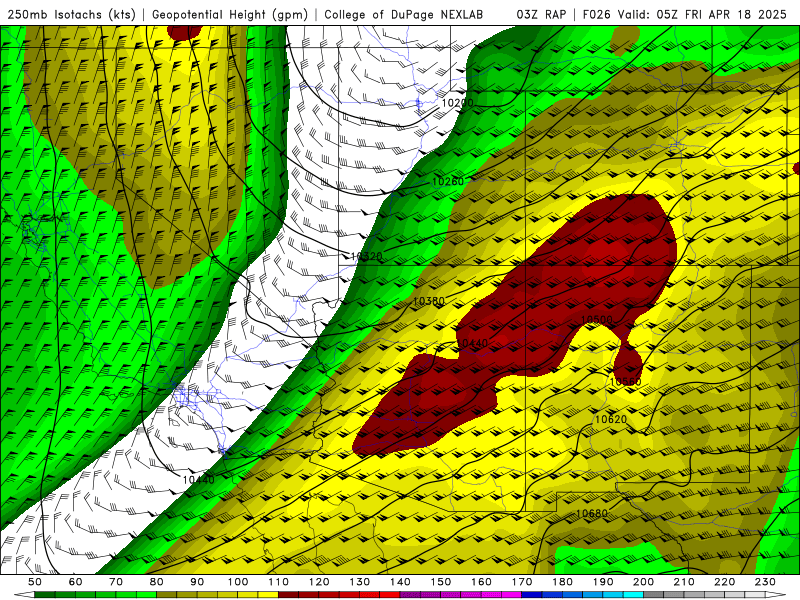Click the "Geopotential Height (gpm)" header label
The width and height of the screenshot is (800, 600).
click(230, 15)
